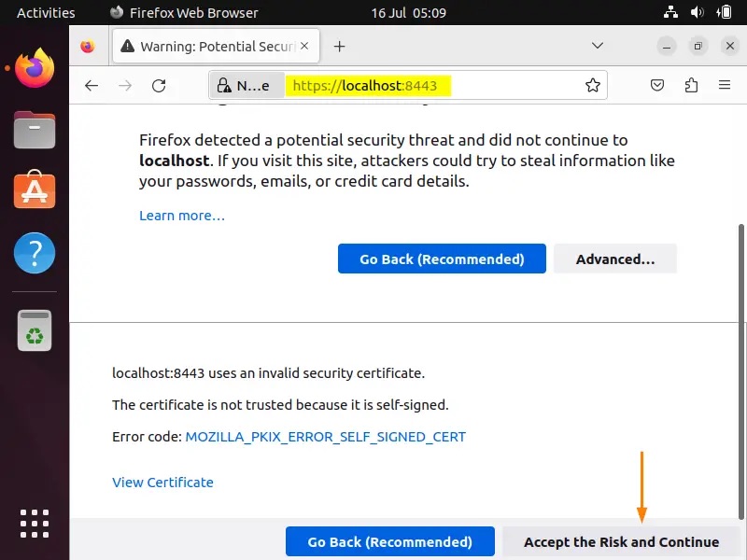Click Accept the Risk and Continue
The image size is (747, 560).
[621, 542]
